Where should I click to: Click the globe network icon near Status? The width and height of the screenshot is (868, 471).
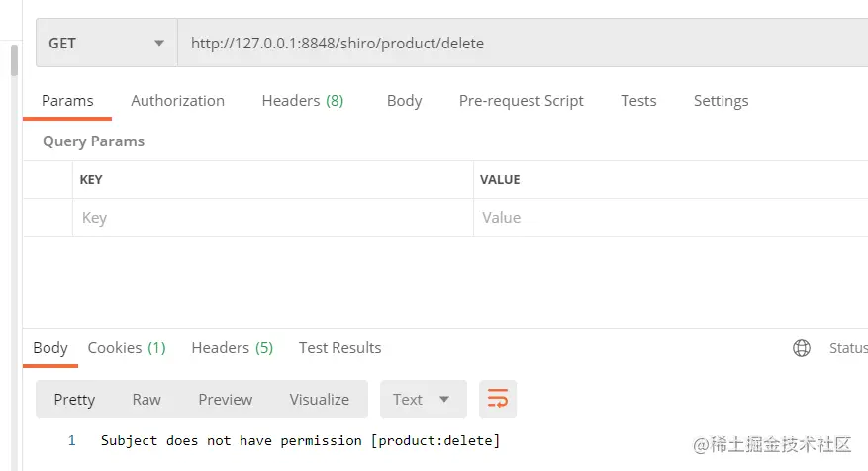[x=801, y=348]
